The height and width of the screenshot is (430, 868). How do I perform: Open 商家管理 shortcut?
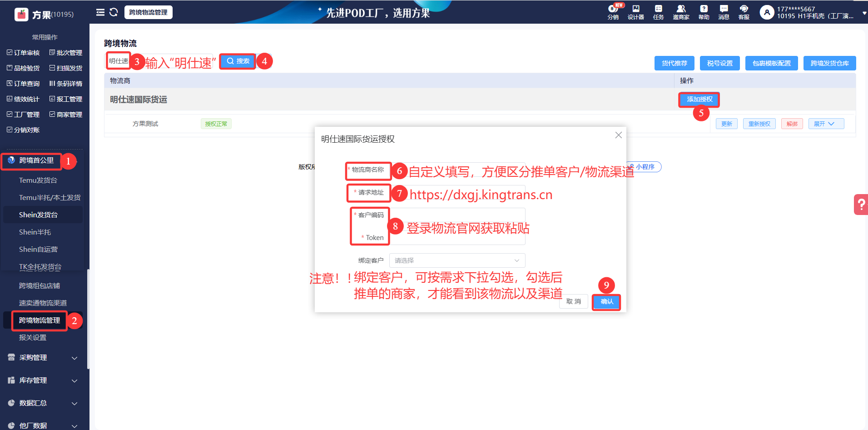point(66,115)
